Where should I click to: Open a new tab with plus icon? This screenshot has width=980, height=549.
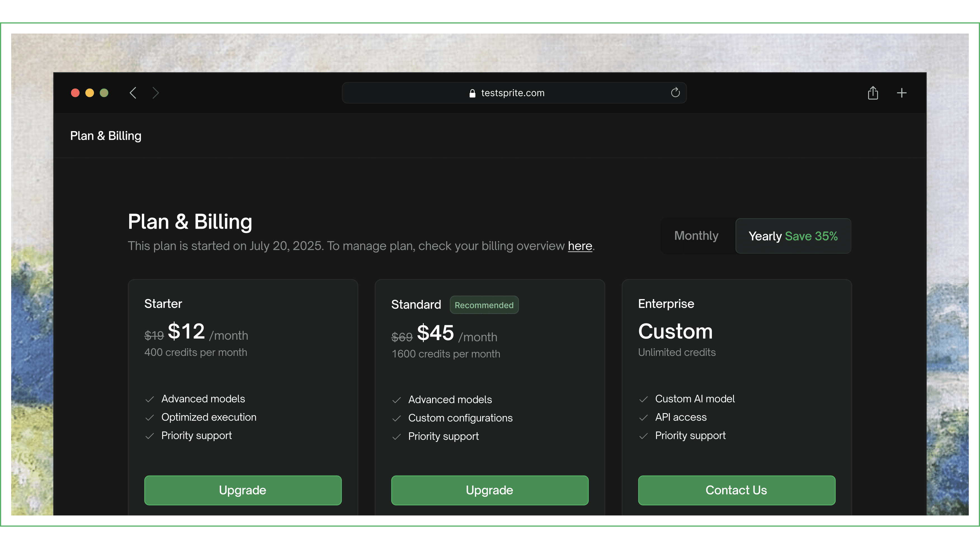[x=902, y=93]
